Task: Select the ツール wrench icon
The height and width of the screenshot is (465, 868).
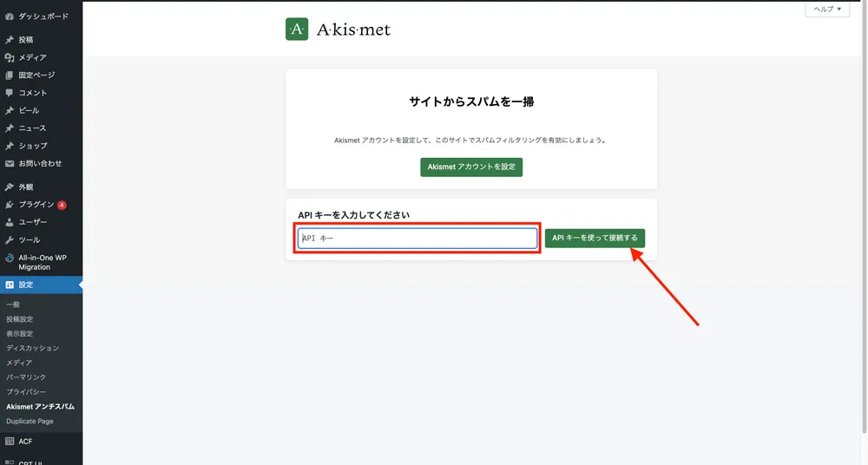Action: click(x=10, y=239)
